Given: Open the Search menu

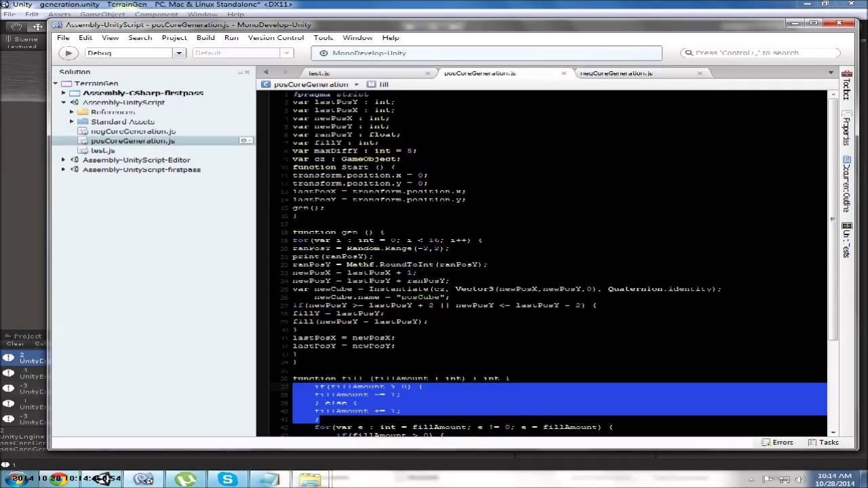Looking at the screenshot, I should [x=140, y=38].
